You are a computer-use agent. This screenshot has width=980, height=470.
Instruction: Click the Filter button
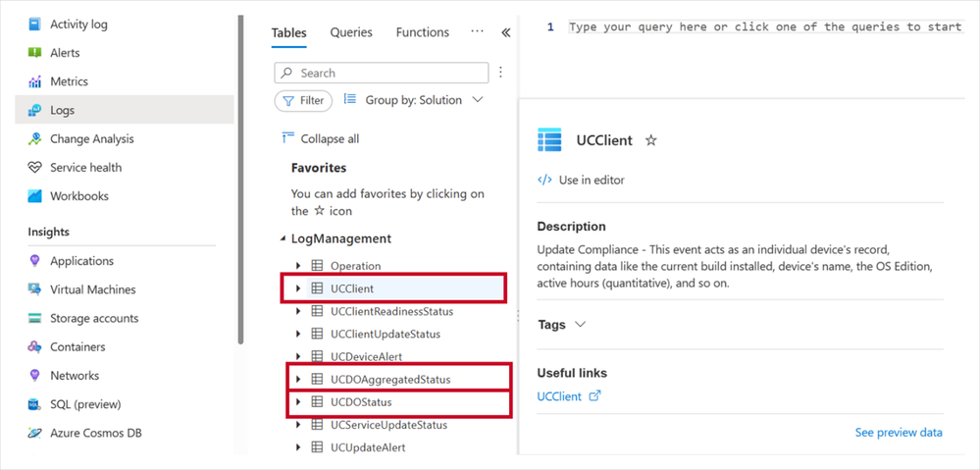click(303, 101)
